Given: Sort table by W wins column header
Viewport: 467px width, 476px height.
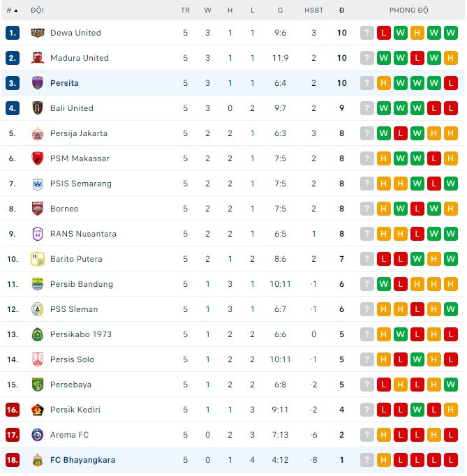Looking at the screenshot, I should (x=207, y=10).
